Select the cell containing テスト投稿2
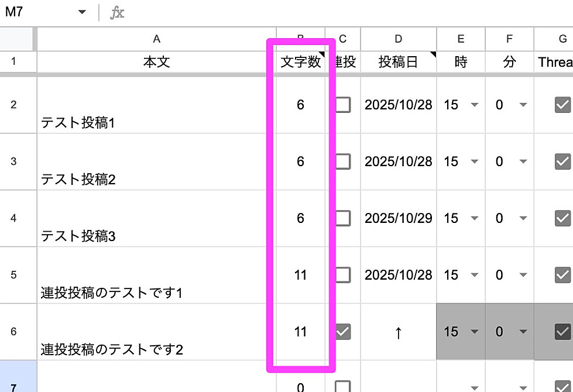 [x=156, y=161]
